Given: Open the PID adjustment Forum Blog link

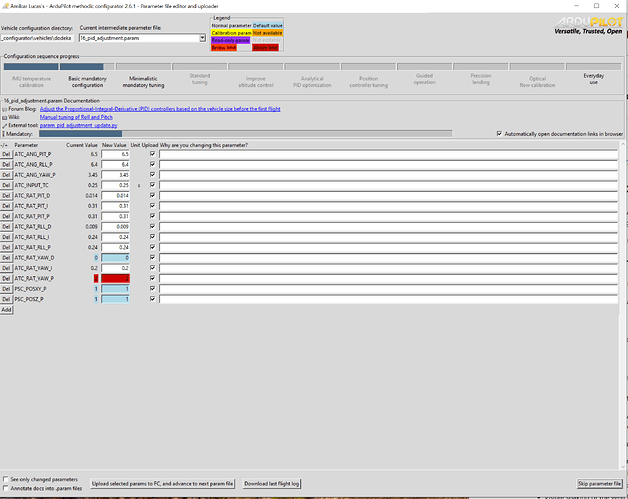Looking at the screenshot, I should 160,109.
